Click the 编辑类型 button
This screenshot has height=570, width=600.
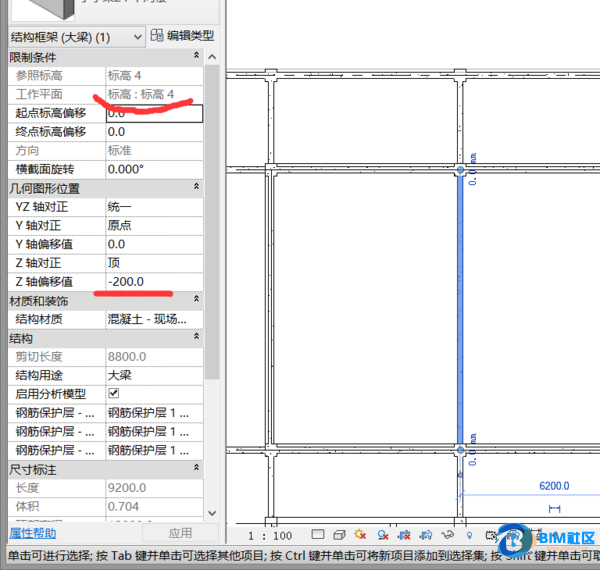click(x=181, y=36)
